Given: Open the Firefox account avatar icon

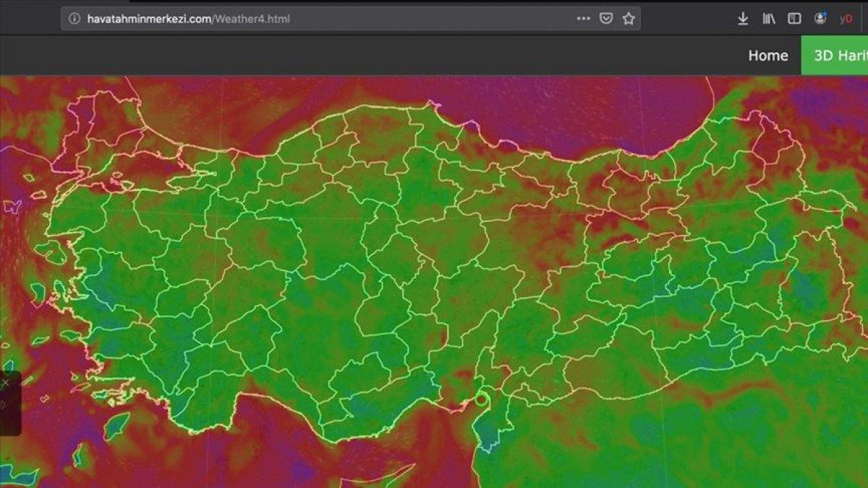Looking at the screenshot, I should coord(820,19).
